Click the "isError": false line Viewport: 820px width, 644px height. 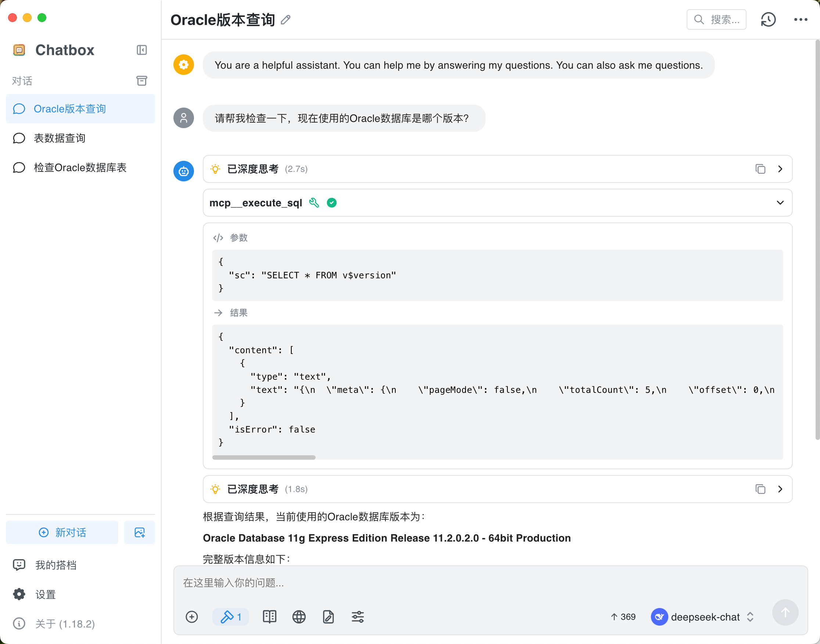[x=272, y=430]
